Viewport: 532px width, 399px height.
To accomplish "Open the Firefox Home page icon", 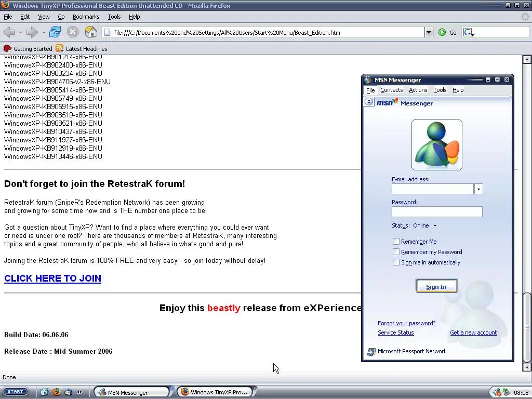I will point(90,32).
